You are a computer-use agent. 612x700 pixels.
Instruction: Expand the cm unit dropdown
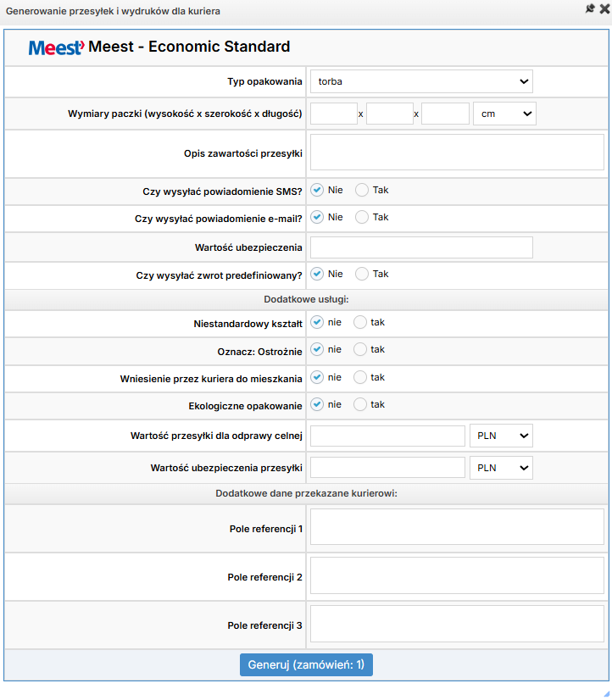[504, 114]
